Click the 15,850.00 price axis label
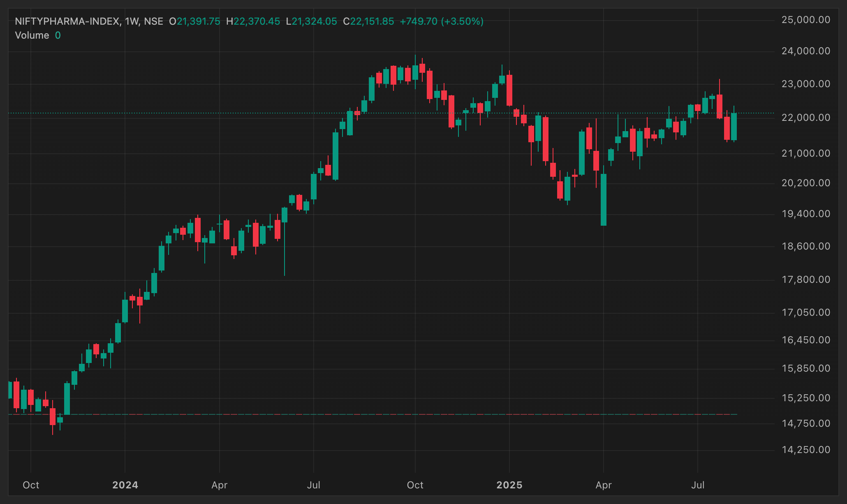 click(806, 368)
